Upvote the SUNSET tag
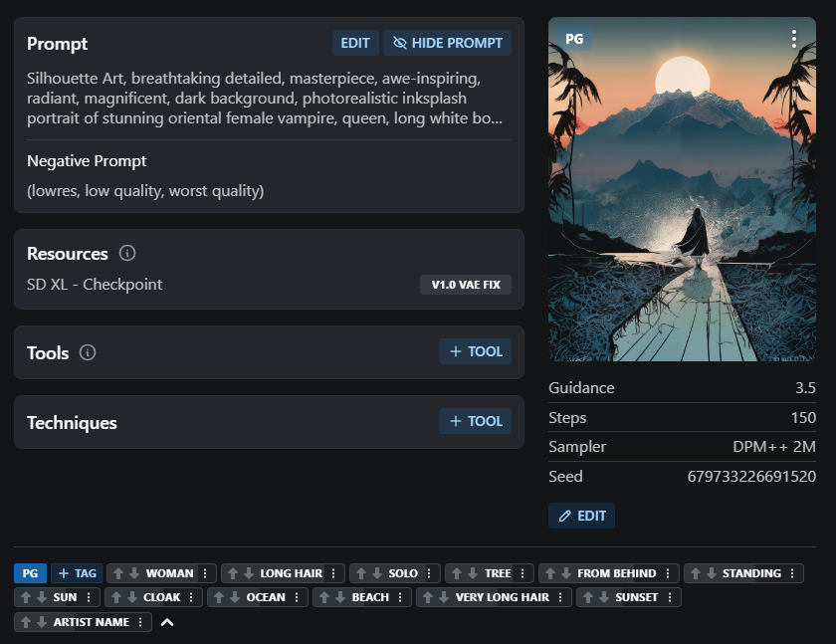836x644 pixels. [x=587, y=597]
